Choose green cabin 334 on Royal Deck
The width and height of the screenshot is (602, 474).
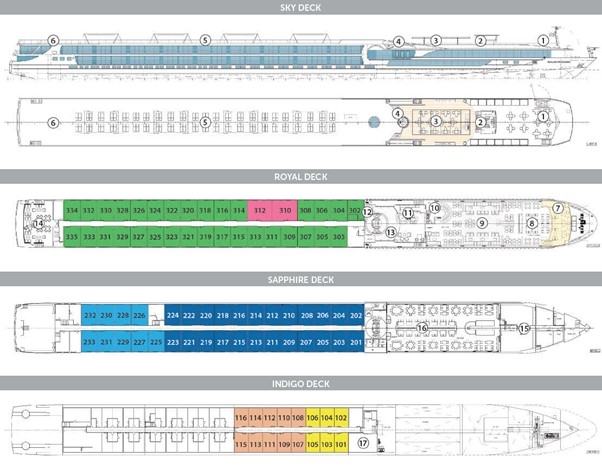72,211
